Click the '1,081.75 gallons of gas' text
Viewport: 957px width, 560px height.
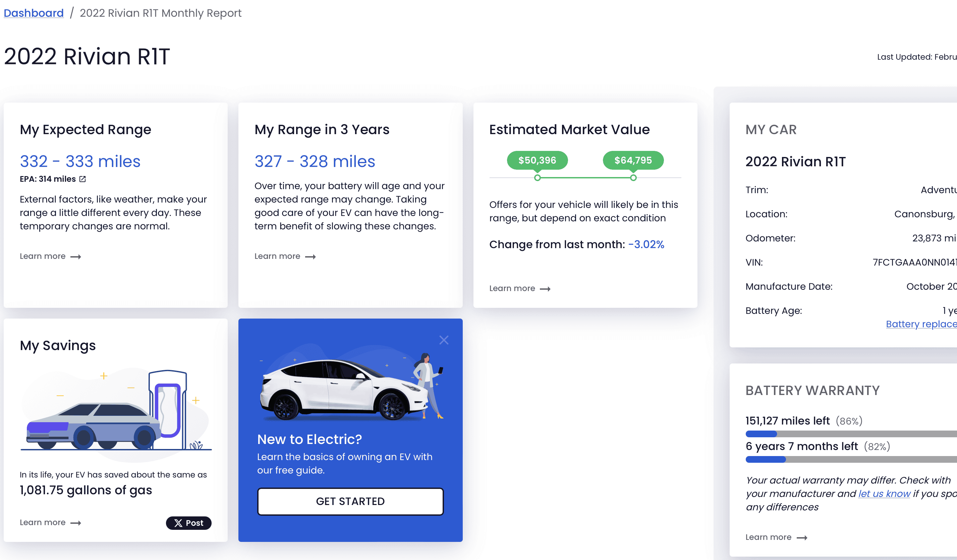coord(86,490)
